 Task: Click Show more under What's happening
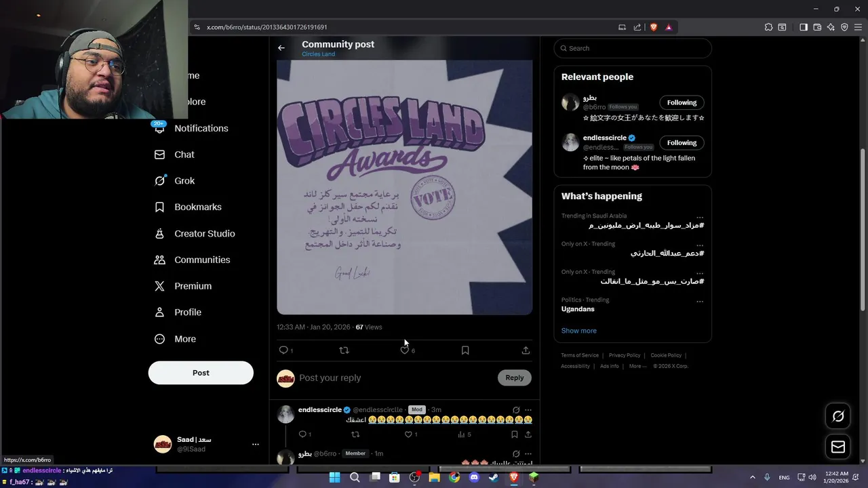point(578,331)
